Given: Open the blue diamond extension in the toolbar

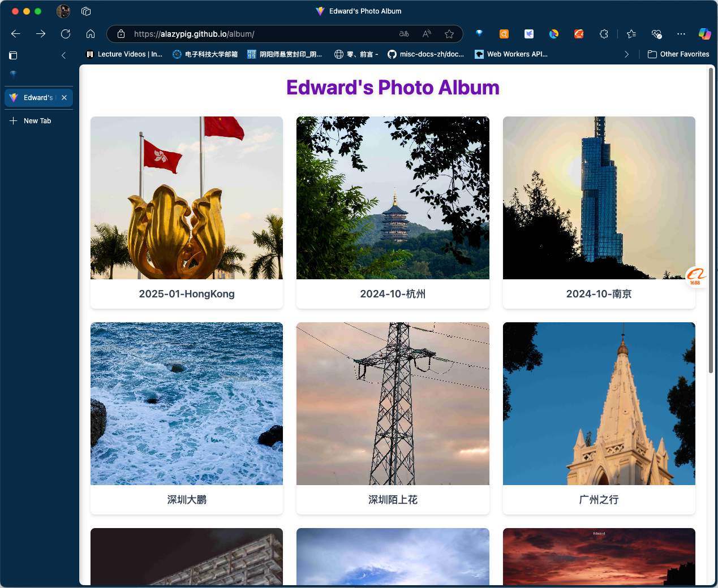Looking at the screenshot, I should 479,34.
